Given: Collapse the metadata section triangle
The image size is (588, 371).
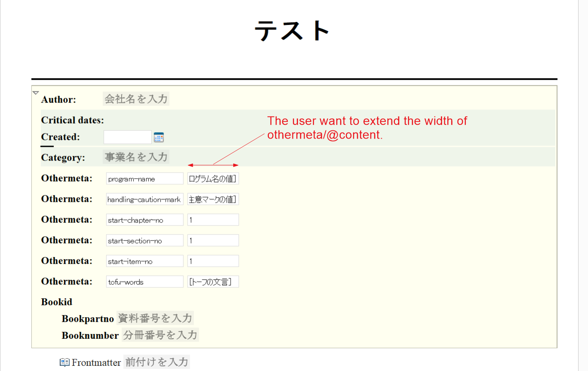Looking at the screenshot, I should pyautogui.click(x=36, y=93).
